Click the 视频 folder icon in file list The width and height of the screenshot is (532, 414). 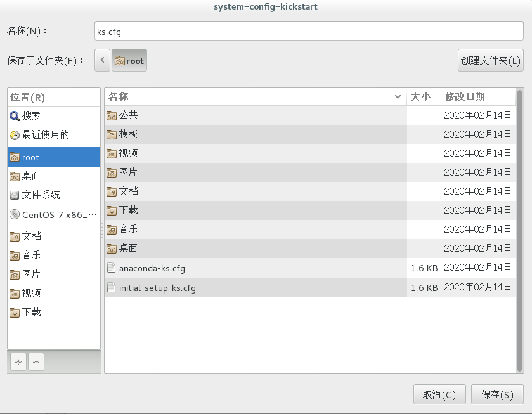[x=112, y=153]
